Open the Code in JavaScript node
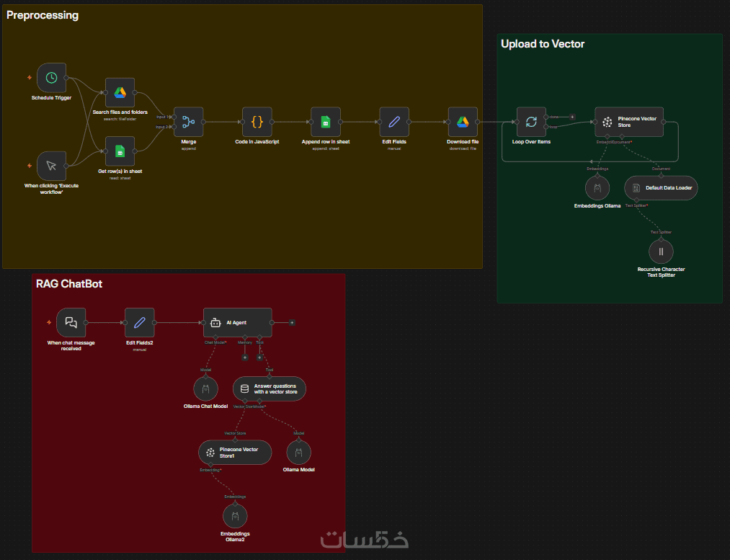730x560 pixels. [257, 122]
